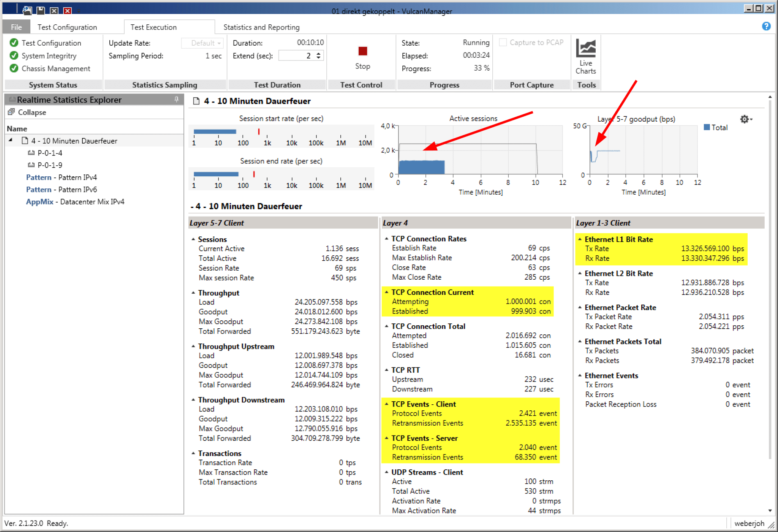Collapse the TCP Connection Current group
The image size is (778, 532).
tap(387, 292)
